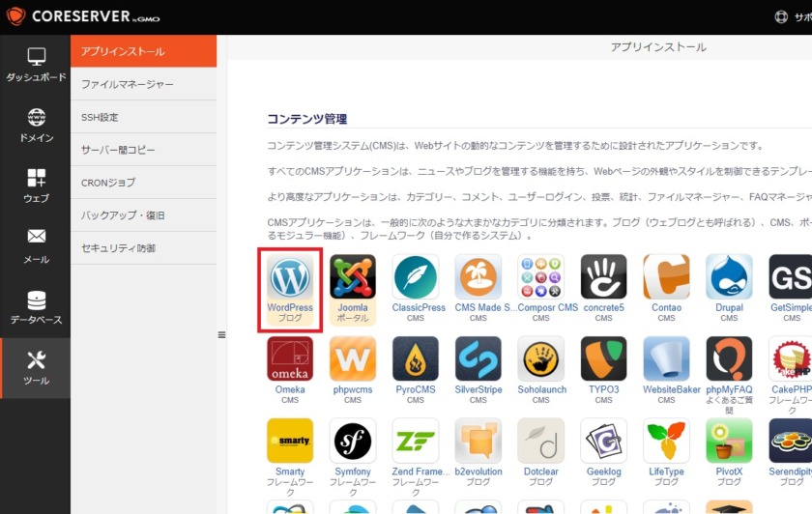Open CMS Made Simple app icon
The image size is (812, 514).
478,277
